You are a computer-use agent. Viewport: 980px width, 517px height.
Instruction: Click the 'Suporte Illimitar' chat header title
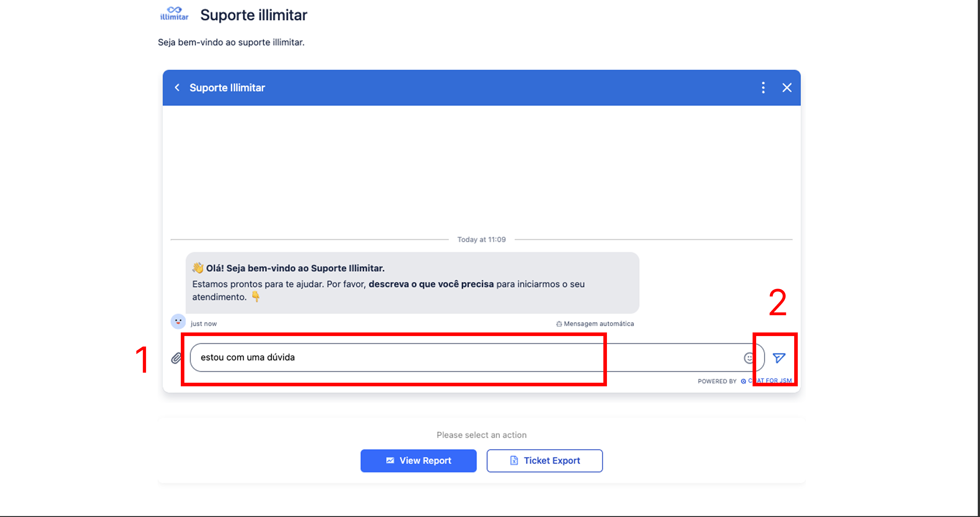tap(227, 88)
